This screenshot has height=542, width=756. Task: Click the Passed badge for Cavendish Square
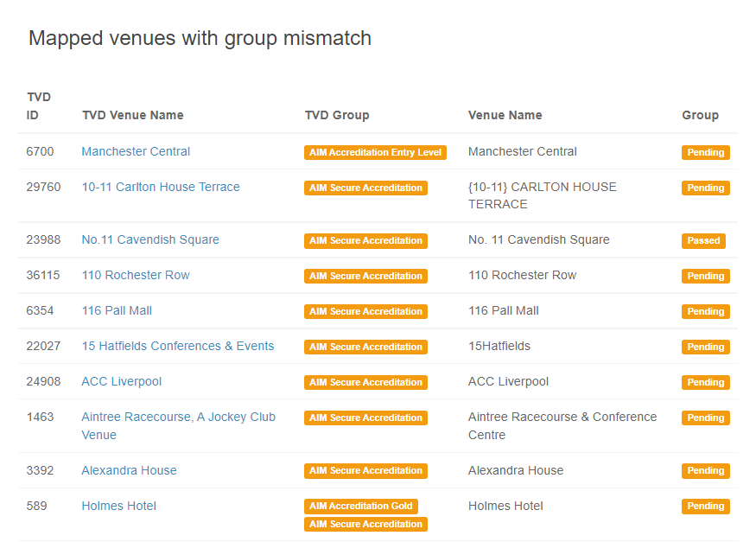703,241
